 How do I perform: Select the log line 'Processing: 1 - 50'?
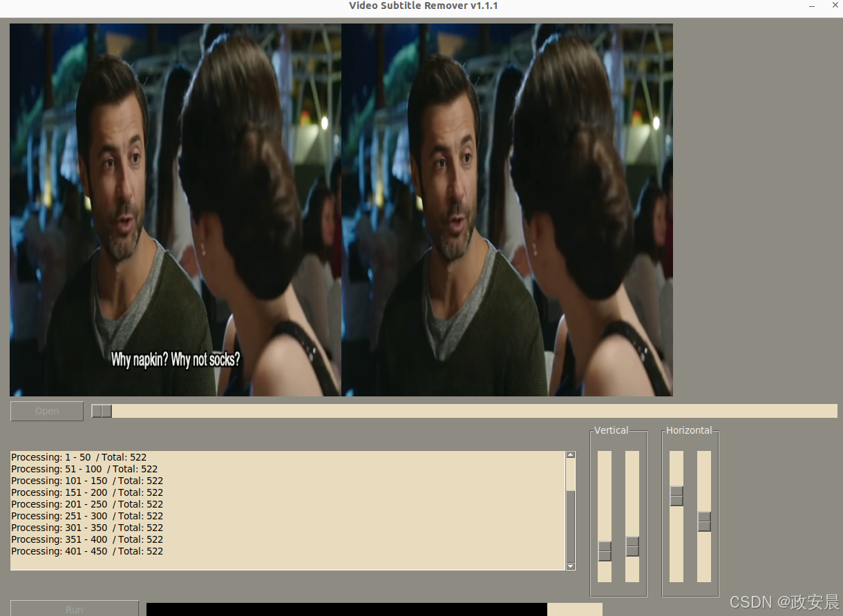79,457
